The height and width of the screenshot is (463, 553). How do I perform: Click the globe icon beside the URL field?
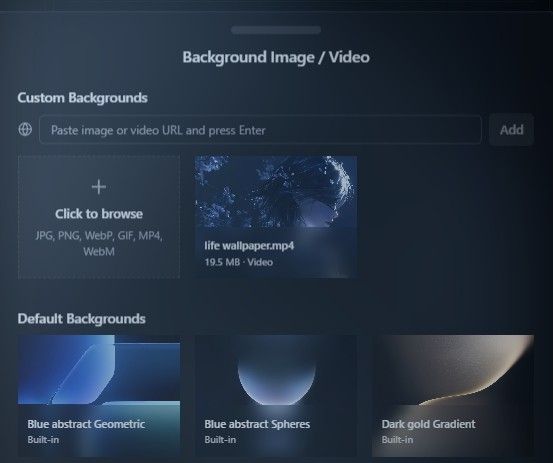(25, 129)
